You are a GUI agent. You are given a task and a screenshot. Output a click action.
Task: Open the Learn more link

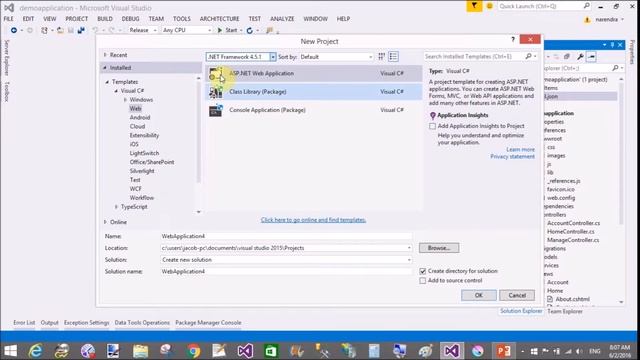click(x=520, y=150)
